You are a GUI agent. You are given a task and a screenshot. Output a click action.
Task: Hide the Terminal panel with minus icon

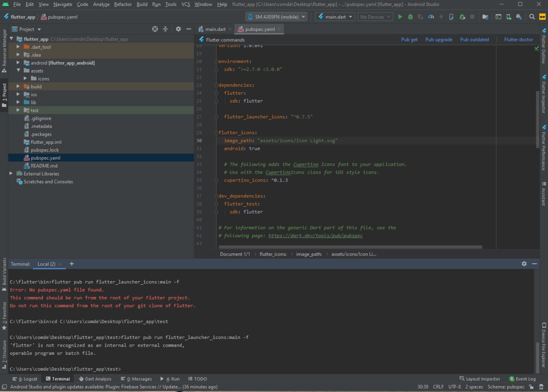point(534,264)
